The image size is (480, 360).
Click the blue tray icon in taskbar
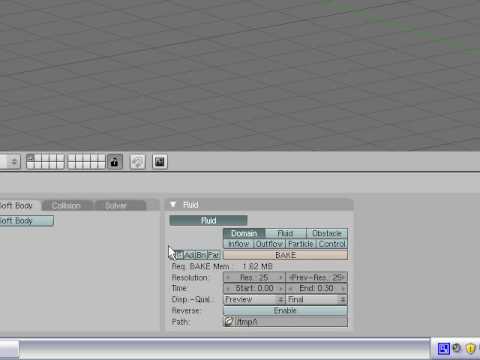tap(444, 349)
